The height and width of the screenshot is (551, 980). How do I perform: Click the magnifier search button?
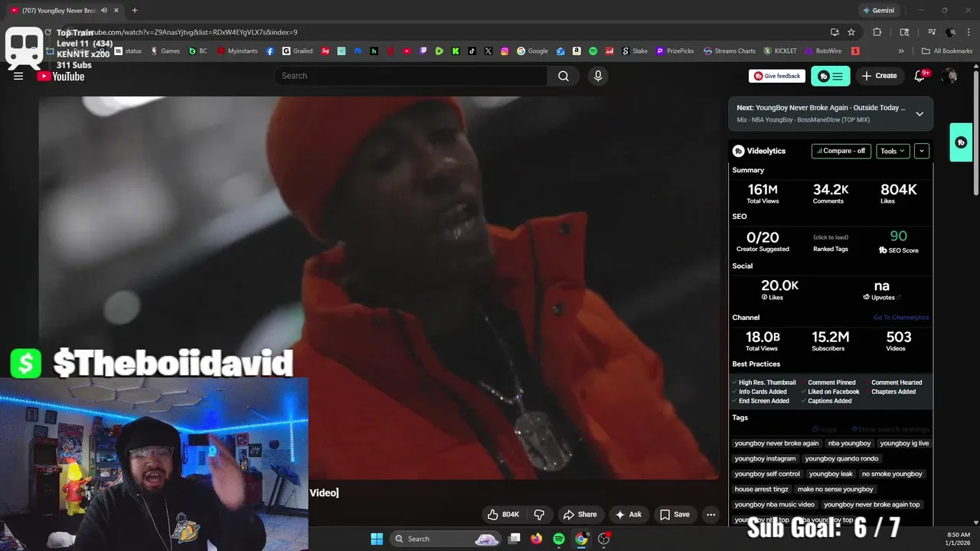point(563,76)
